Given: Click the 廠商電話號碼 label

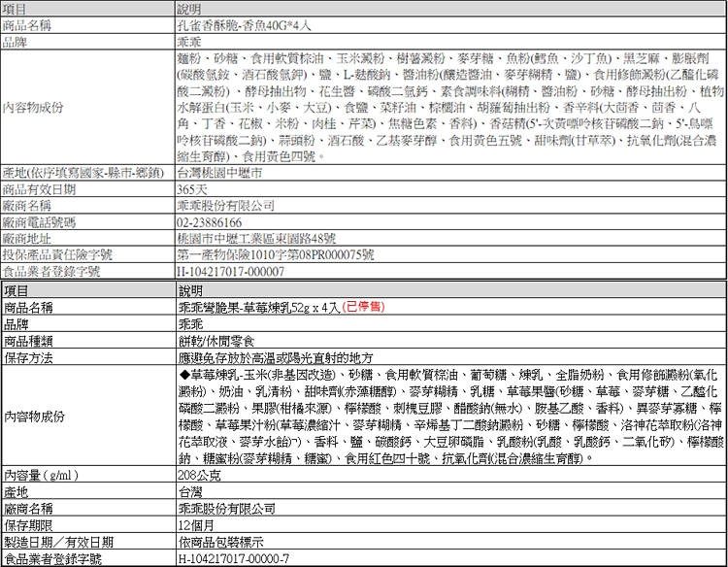Looking at the screenshot, I should (39, 222).
